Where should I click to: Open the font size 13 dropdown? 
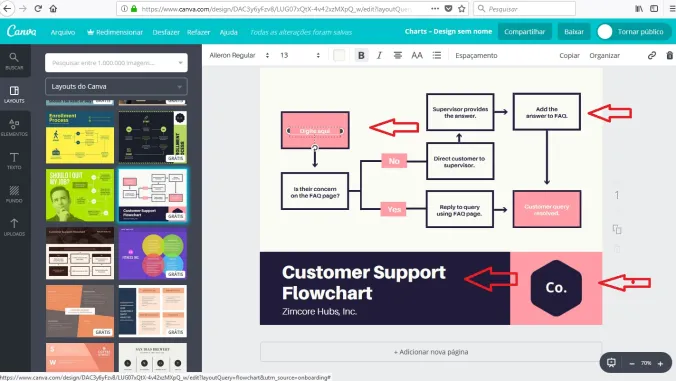[300, 55]
